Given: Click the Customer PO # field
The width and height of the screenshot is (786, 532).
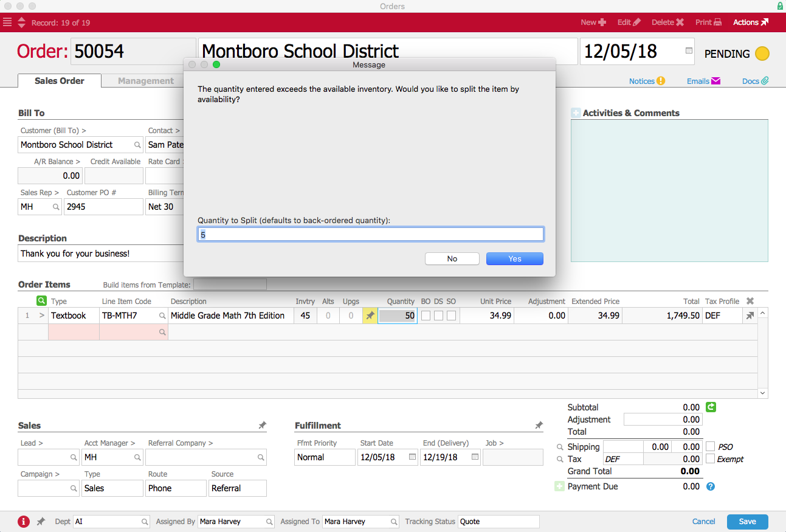Looking at the screenshot, I should click(103, 207).
